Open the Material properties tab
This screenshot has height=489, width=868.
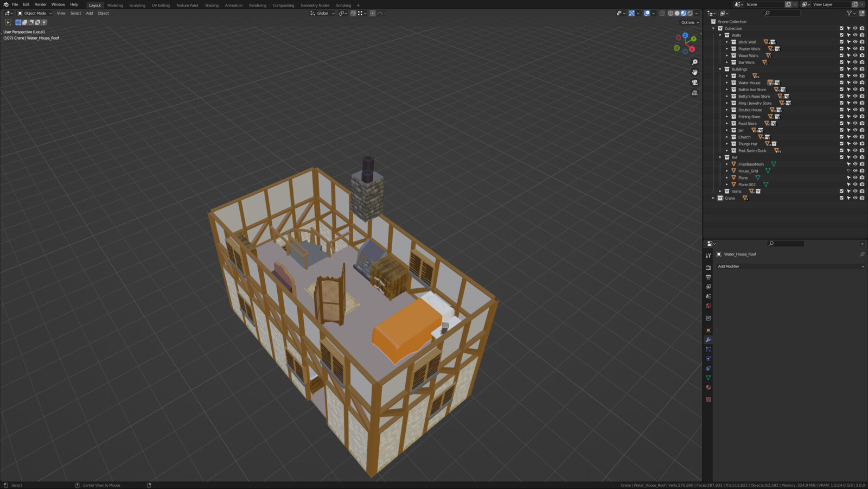[x=708, y=387]
